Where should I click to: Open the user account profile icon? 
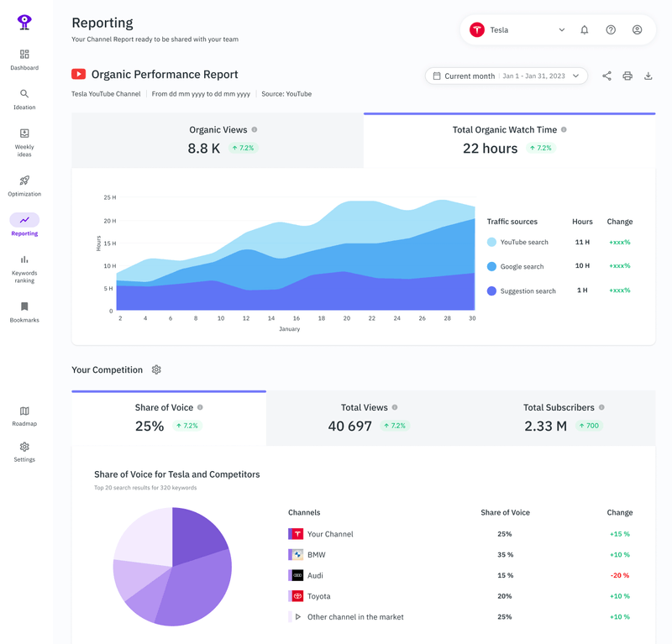[x=638, y=30]
